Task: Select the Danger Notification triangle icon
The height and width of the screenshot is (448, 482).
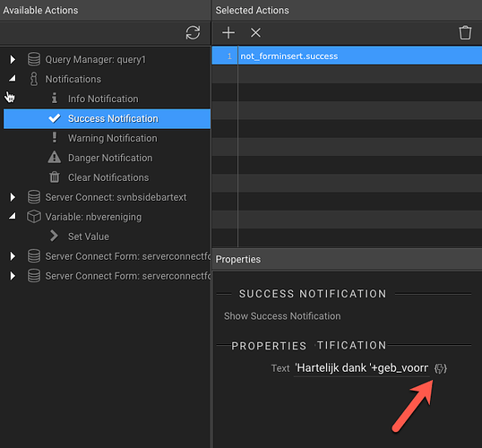Action: click(55, 158)
